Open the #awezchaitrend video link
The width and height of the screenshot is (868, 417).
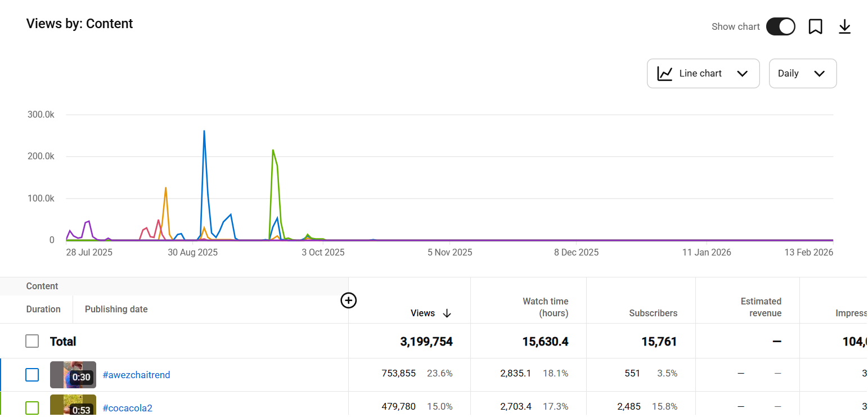click(x=136, y=375)
